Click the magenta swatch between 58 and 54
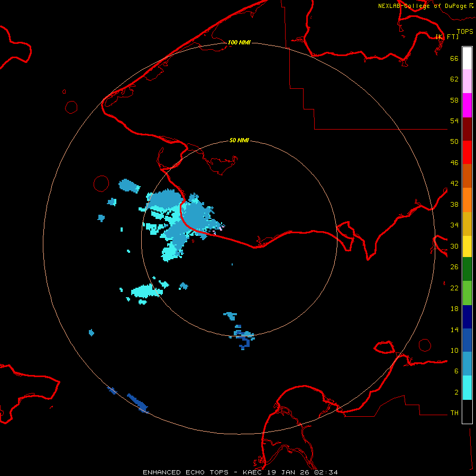 click(x=467, y=105)
